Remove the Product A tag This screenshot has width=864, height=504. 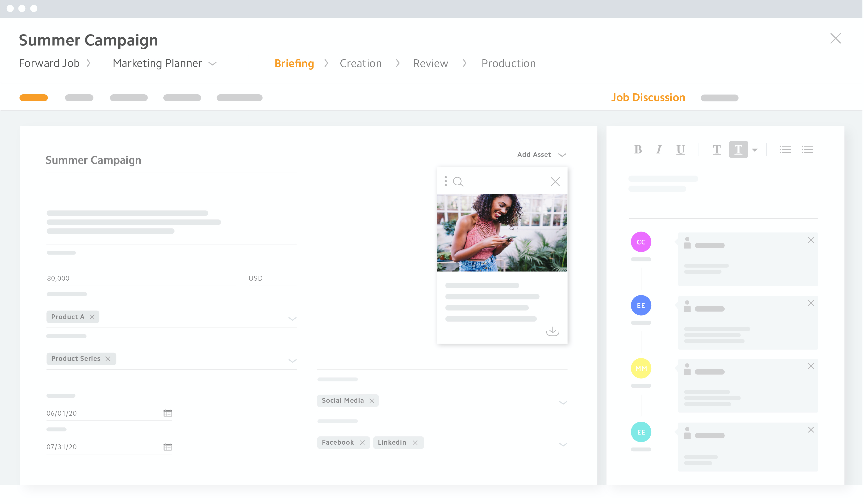(92, 317)
